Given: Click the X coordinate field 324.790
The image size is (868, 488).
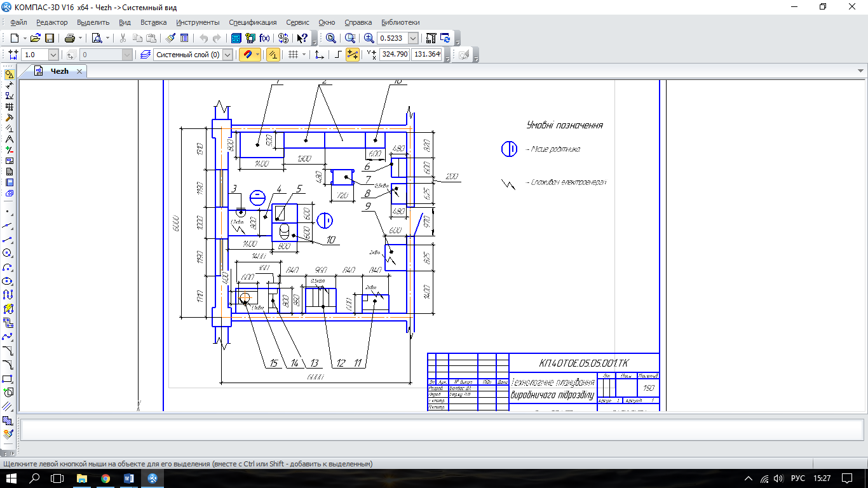Looking at the screenshot, I should pyautogui.click(x=394, y=55).
